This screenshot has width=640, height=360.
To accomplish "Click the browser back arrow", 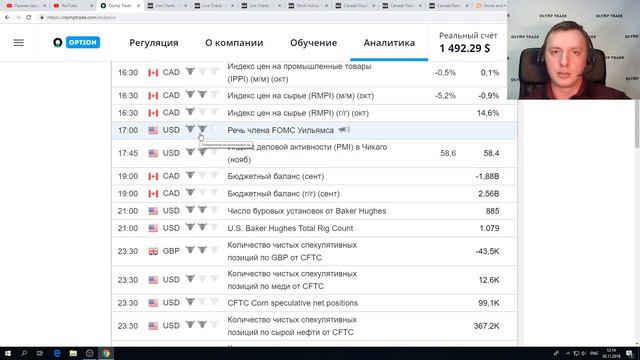I will (7, 18).
